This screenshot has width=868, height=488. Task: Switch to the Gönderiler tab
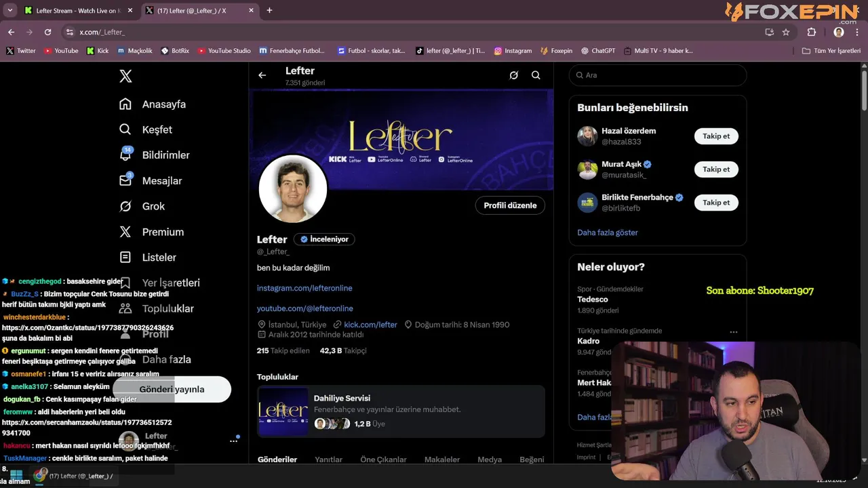(277, 460)
